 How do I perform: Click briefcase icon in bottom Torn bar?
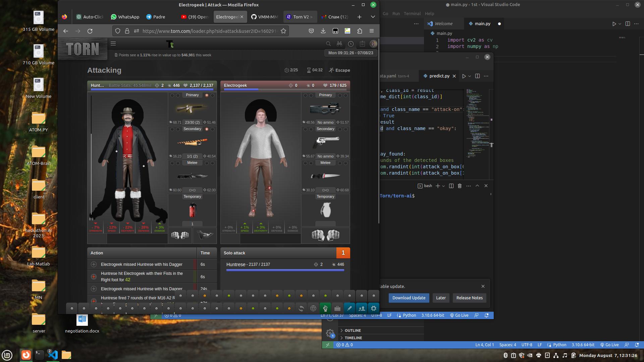(x=337, y=308)
